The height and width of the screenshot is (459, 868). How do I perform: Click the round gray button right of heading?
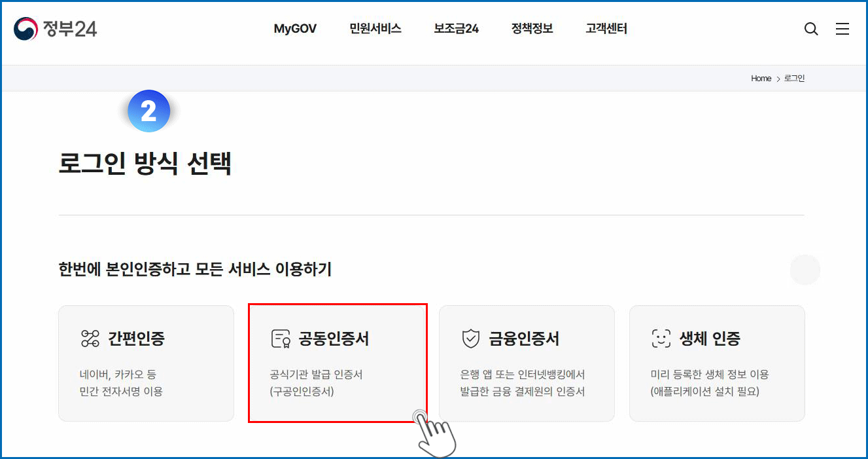(x=805, y=270)
